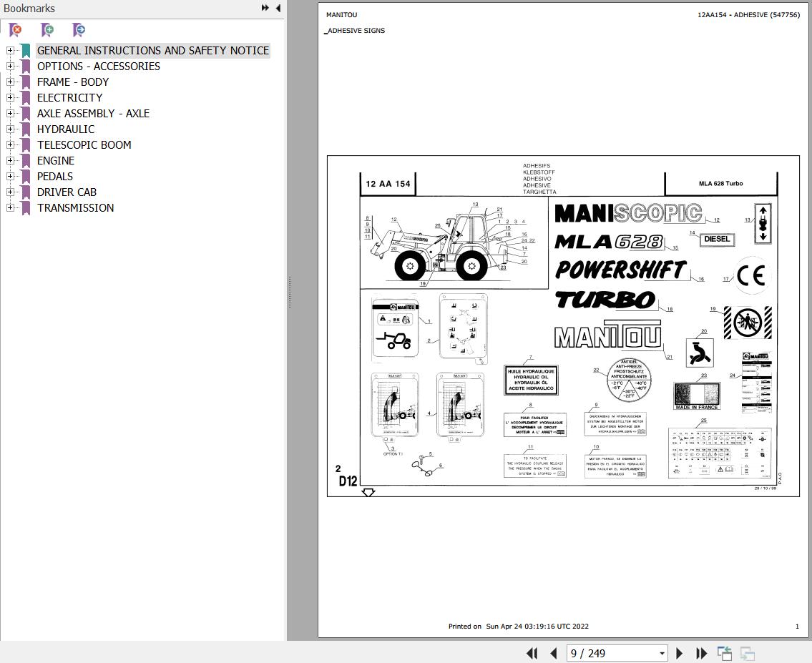Expand the ELECTRICITY bookmark

10,97
